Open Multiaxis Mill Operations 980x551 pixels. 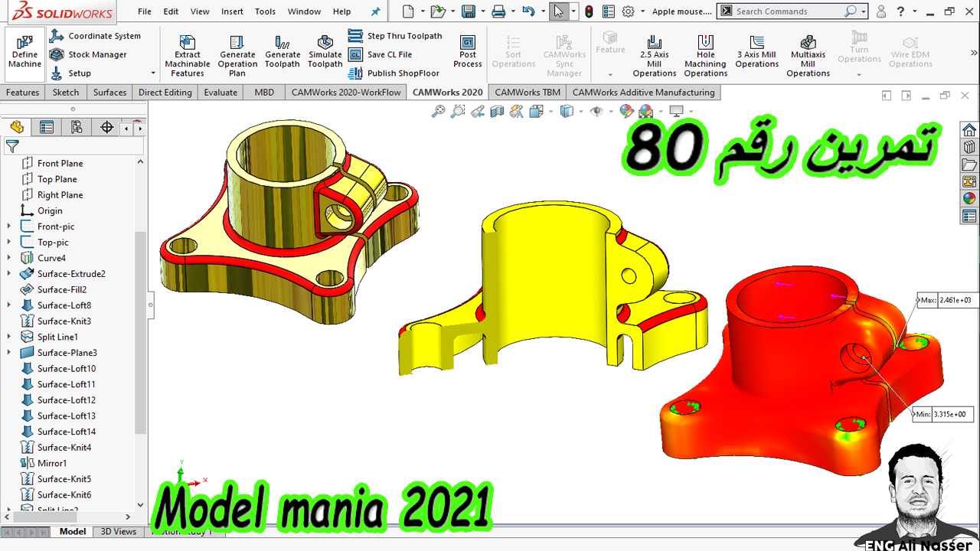pos(808,55)
